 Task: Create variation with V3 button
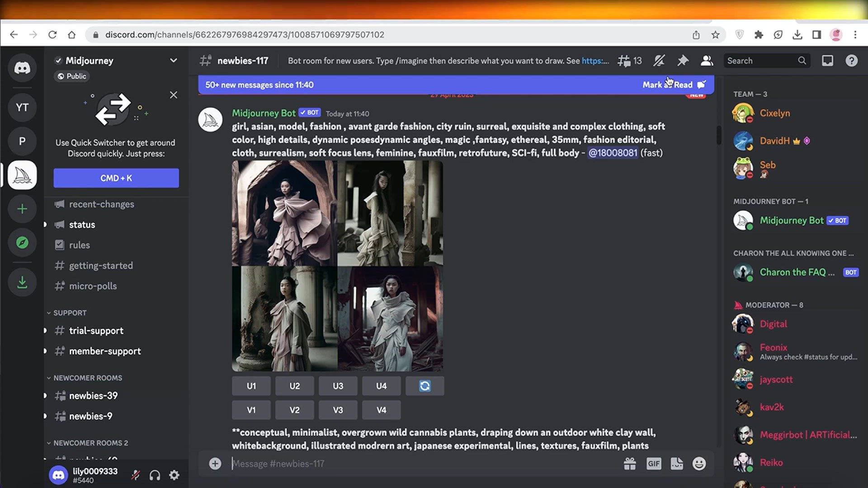(x=338, y=410)
